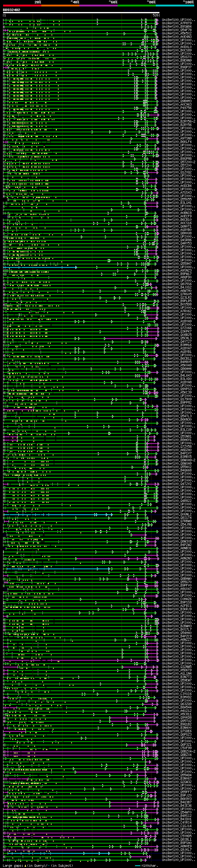
Task: Click the cyan ~100% identity legend bar
Action: 175,6
